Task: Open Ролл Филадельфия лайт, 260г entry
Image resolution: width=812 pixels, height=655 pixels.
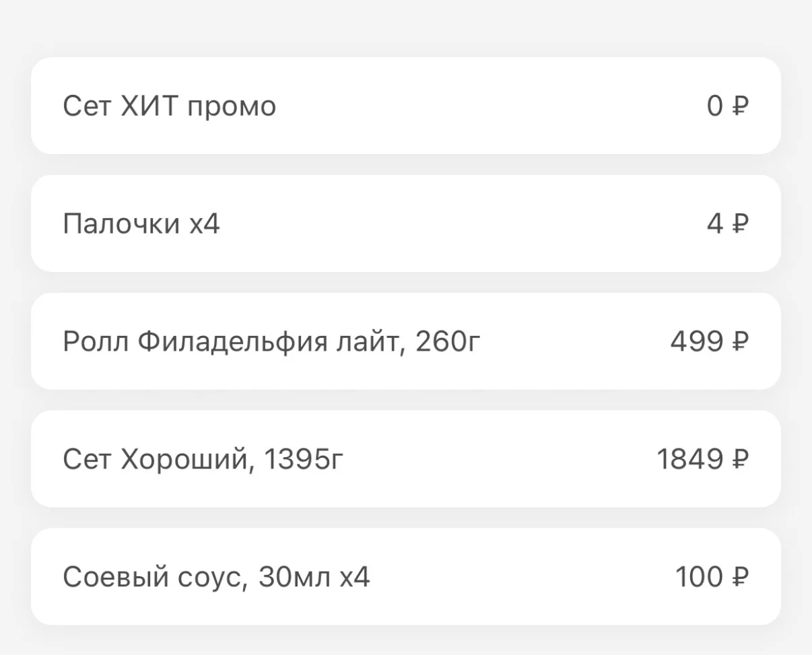Action: (x=406, y=341)
